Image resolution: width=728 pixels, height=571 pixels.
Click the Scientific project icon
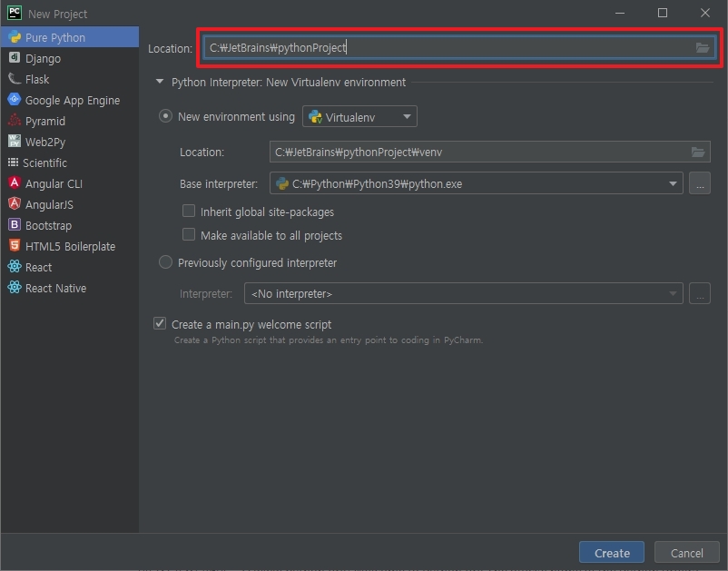click(x=13, y=162)
